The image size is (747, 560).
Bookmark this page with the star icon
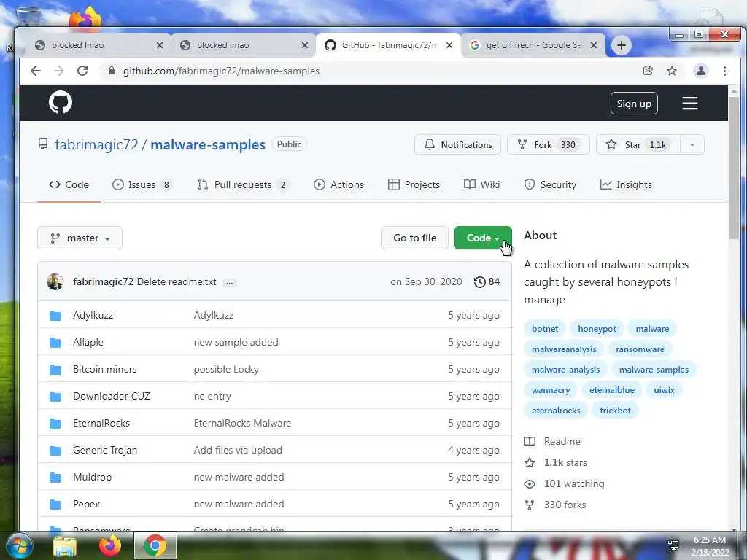(x=672, y=71)
